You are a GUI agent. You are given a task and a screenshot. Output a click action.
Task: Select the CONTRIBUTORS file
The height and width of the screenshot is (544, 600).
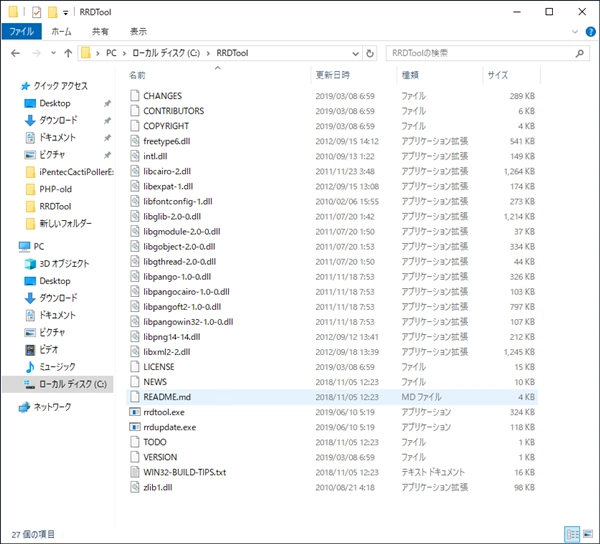[x=173, y=111]
